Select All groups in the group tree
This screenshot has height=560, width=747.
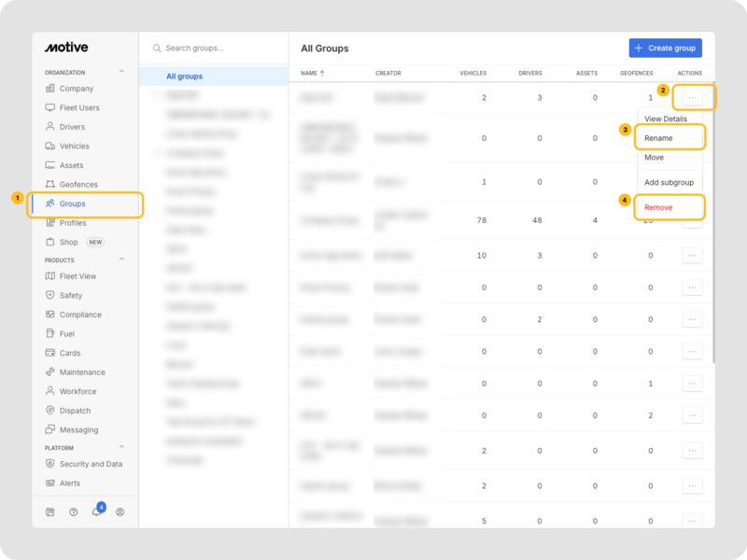point(184,77)
